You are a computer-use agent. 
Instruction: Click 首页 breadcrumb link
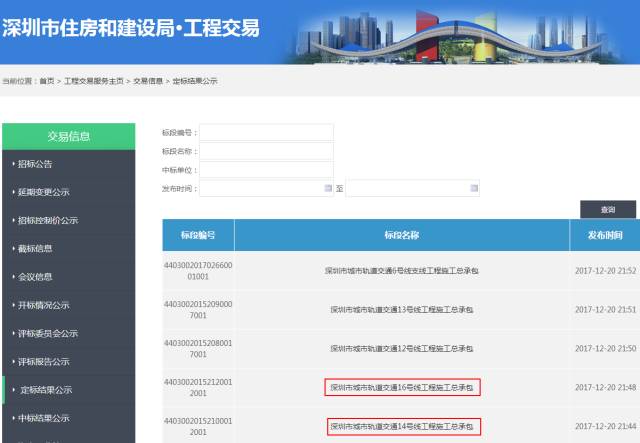(47, 81)
